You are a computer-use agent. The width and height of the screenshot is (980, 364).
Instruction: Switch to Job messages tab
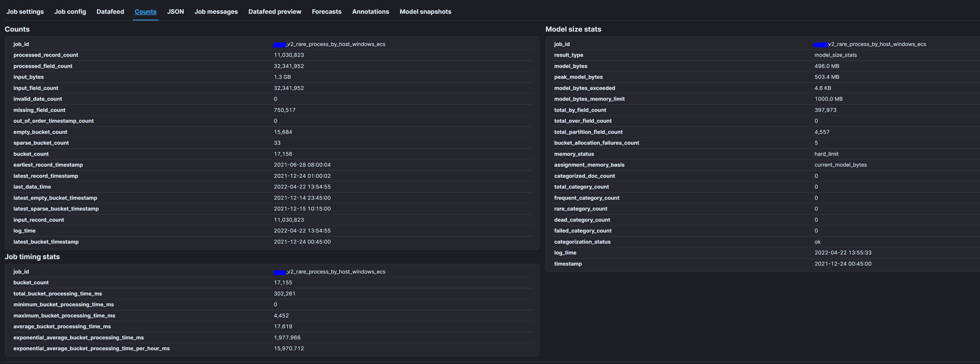[x=216, y=11]
